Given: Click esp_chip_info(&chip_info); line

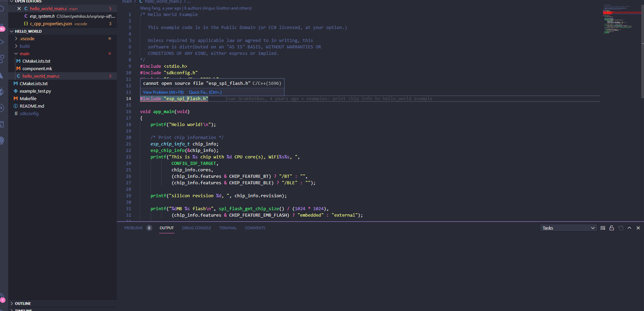Looking at the screenshot, I should (184, 151).
